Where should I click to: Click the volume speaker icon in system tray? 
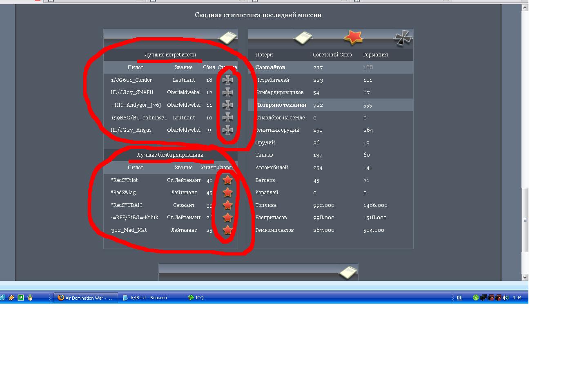tap(506, 298)
